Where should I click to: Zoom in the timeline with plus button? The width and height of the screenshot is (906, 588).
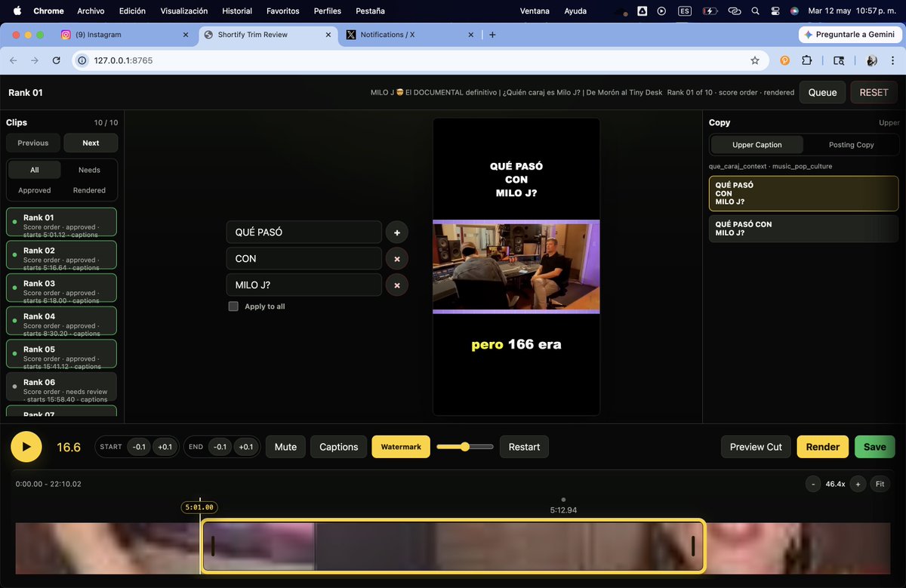(858, 484)
